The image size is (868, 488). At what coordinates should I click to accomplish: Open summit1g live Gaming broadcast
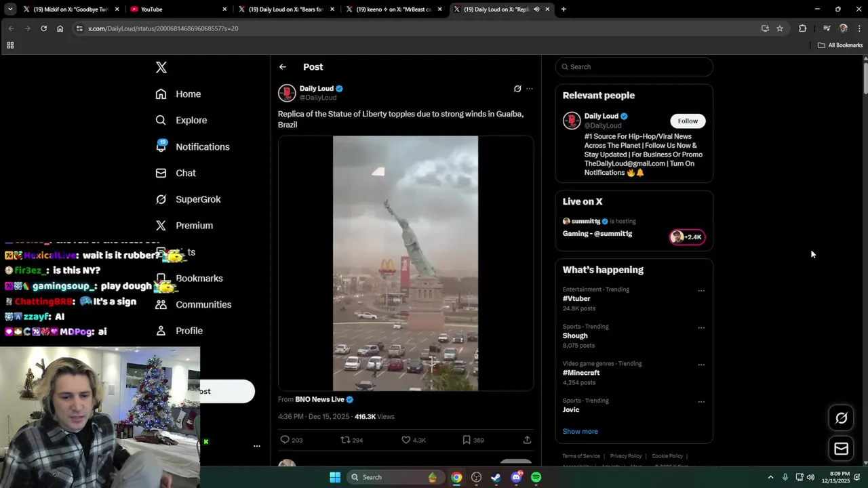click(x=597, y=233)
